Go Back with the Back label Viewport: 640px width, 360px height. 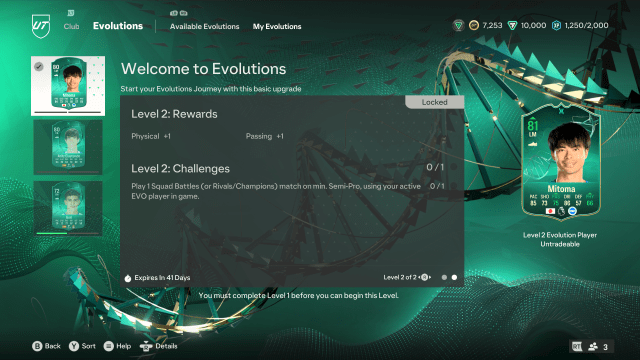pos(53,346)
